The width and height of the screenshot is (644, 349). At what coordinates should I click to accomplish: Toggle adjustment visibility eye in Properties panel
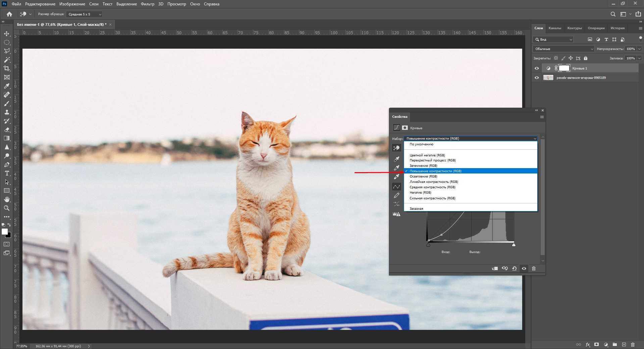click(x=524, y=268)
